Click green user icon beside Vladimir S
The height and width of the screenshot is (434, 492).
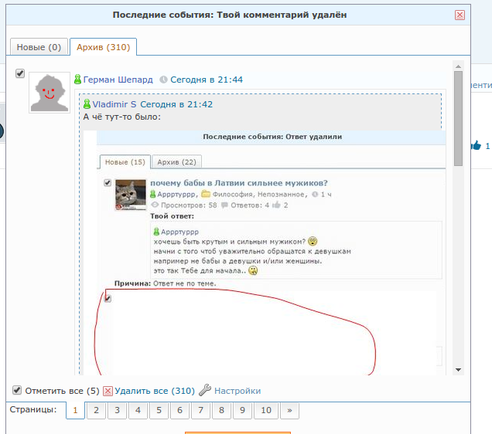(87, 104)
